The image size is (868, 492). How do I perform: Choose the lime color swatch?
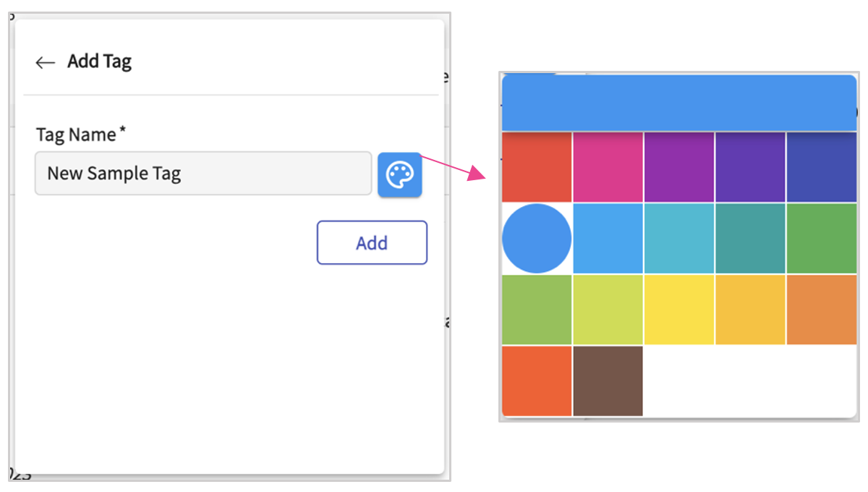(608, 310)
